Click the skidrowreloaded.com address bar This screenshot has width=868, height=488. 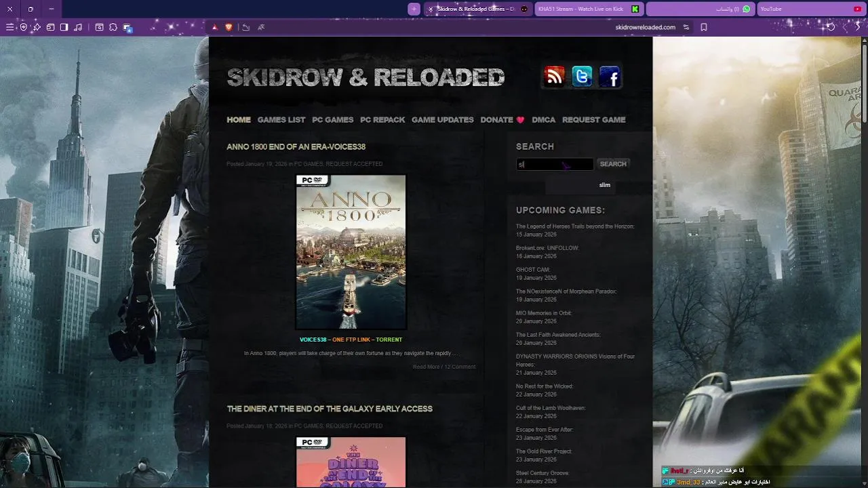645,27
